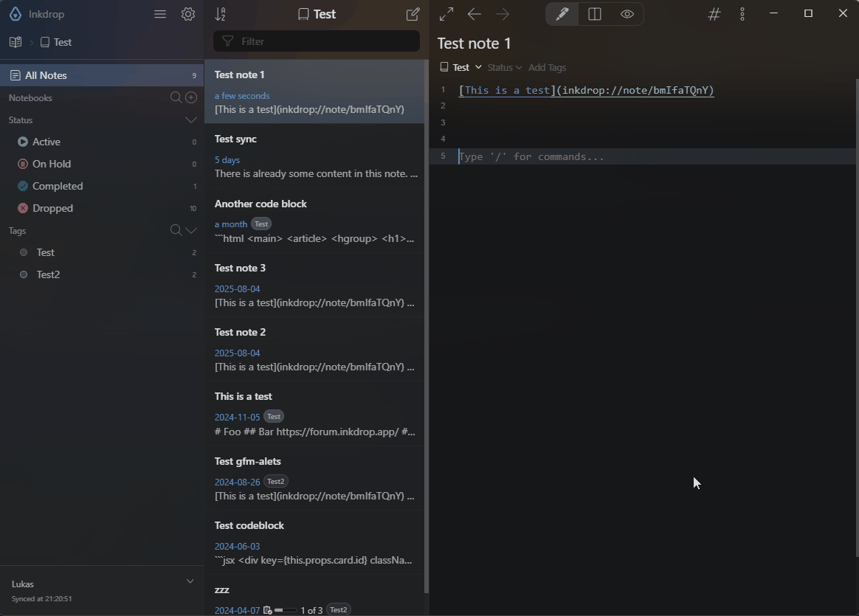Collapse the Status section in sidebar
The height and width of the screenshot is (616, 859).
click(191, 120)
